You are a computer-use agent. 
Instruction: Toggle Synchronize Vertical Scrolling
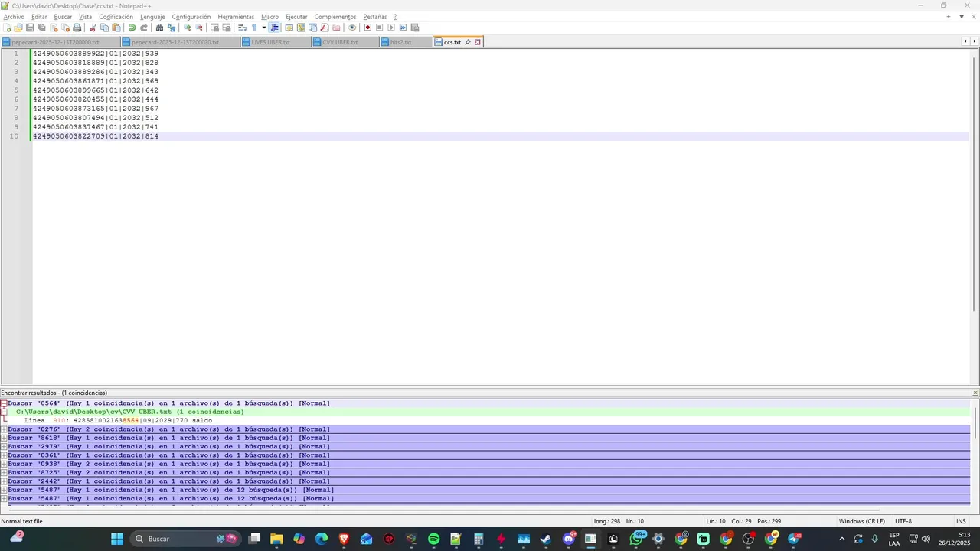click(214, 28)
